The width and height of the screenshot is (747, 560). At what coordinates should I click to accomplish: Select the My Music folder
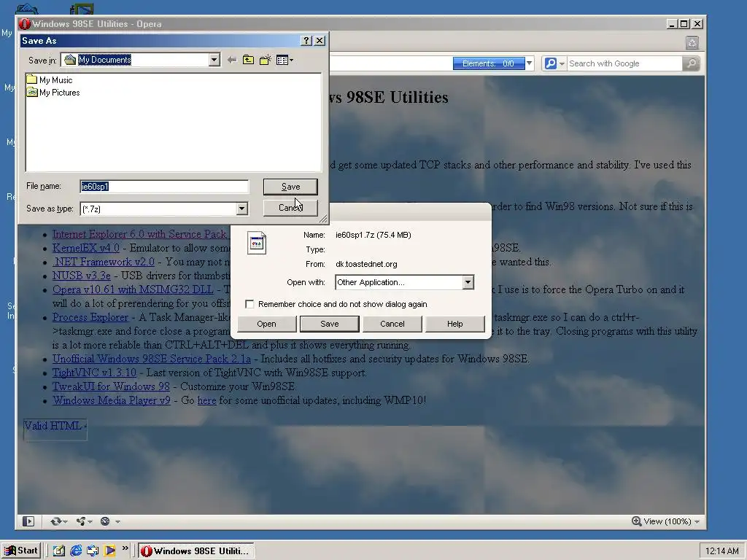[x=50, y=80]
